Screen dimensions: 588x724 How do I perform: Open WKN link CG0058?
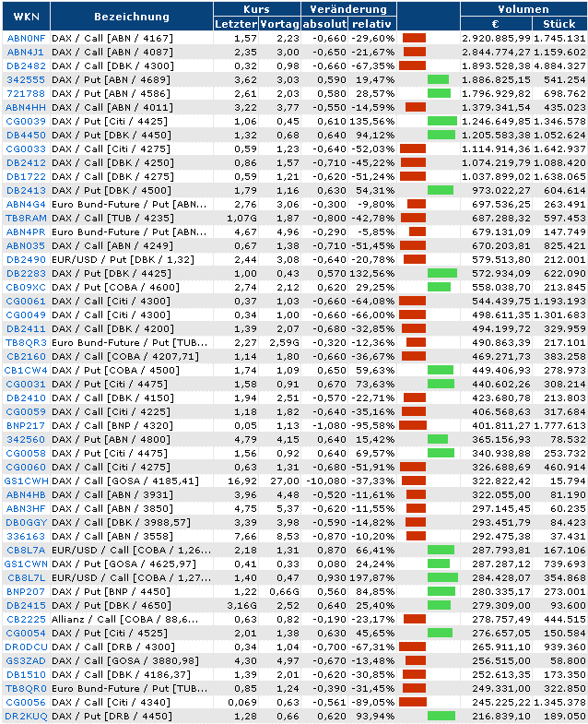26,454
